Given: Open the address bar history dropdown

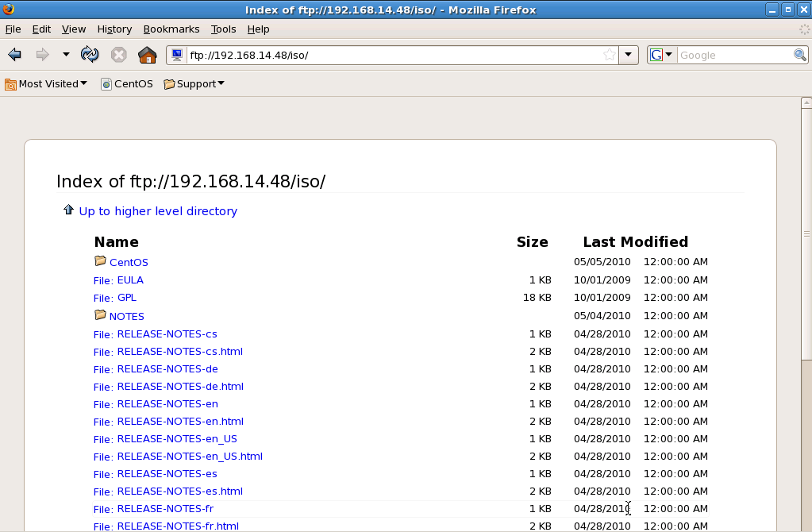Looking at the screenshot, I should (628, 55).
